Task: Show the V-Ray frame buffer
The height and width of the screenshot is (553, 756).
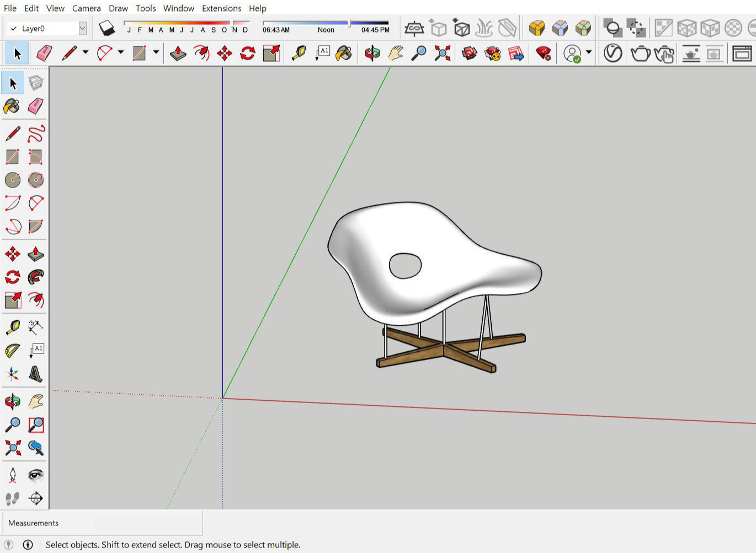Action: click(x=742, y=53)
